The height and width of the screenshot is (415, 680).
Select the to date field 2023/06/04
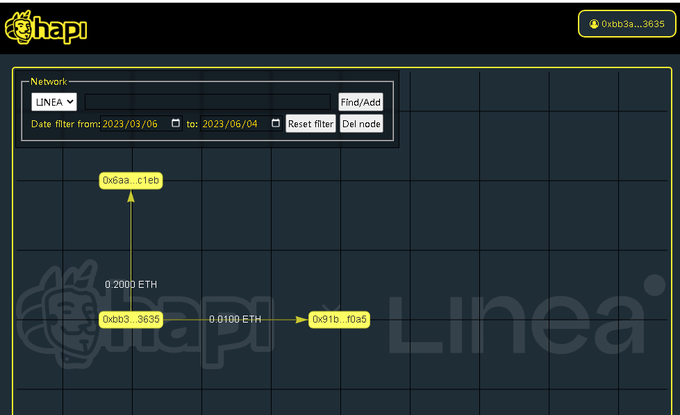pos(241,124)
